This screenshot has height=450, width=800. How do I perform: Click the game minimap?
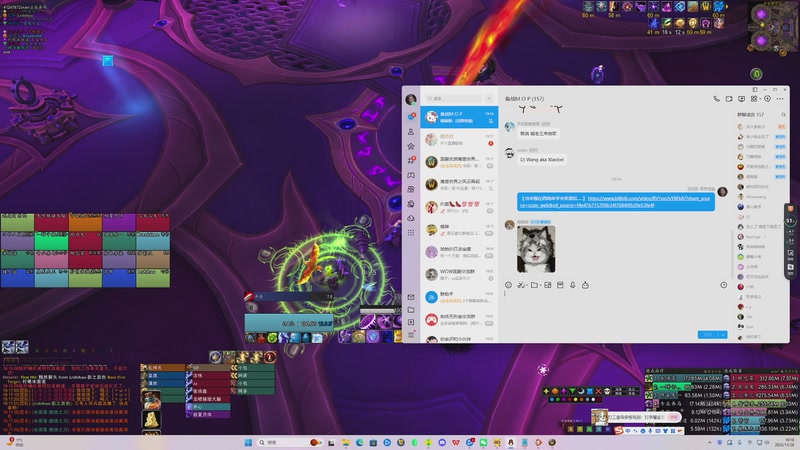pos(773,27)
